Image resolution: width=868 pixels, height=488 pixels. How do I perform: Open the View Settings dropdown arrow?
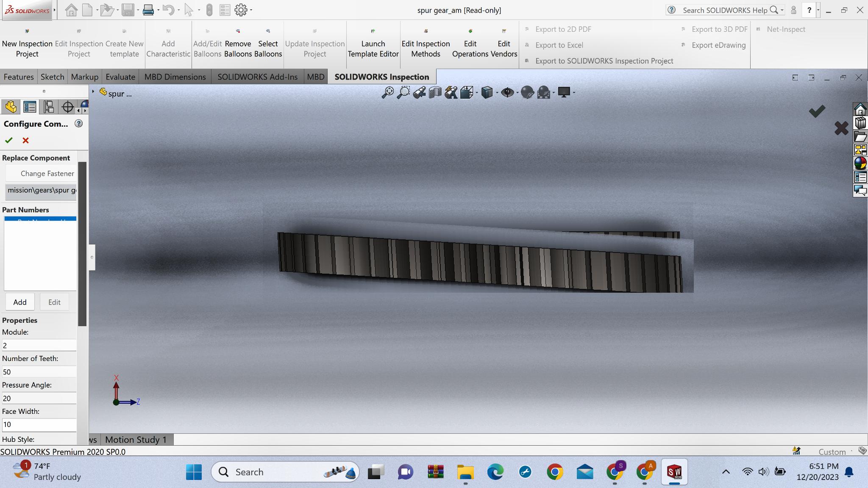click(x=574, y=93)
